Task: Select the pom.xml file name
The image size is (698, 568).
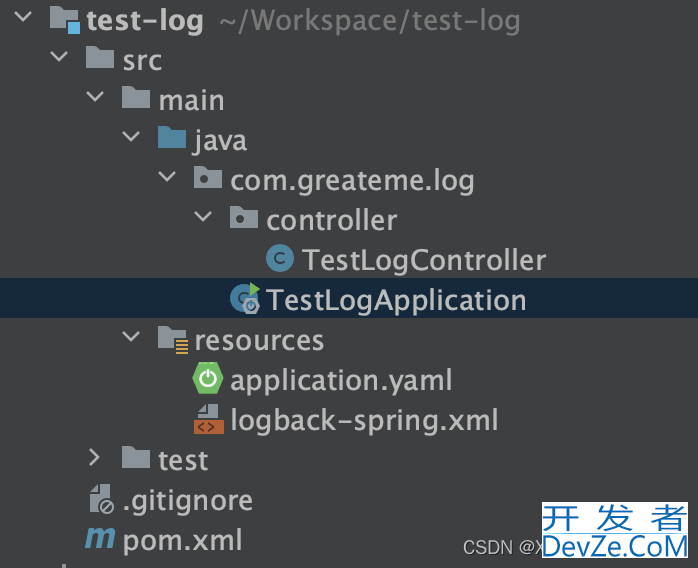Action: tap(183, 540)
